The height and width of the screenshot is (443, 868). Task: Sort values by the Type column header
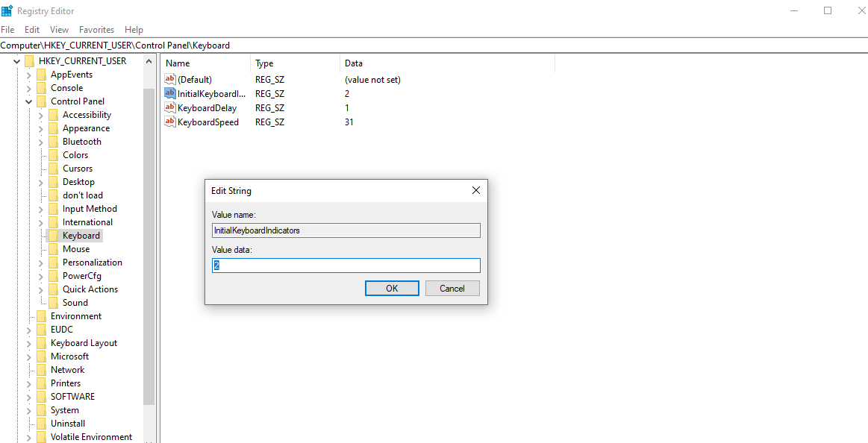(295, 63)
